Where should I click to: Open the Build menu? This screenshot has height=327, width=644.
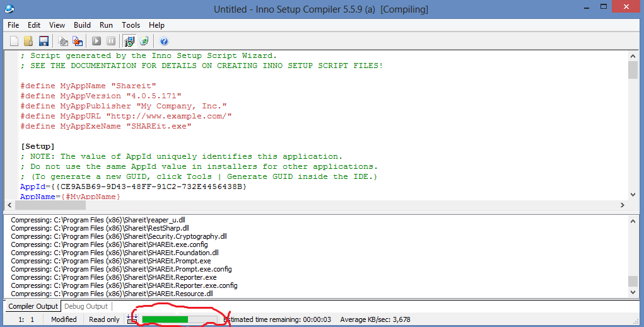pyautogui.click(x=82, y=25)
